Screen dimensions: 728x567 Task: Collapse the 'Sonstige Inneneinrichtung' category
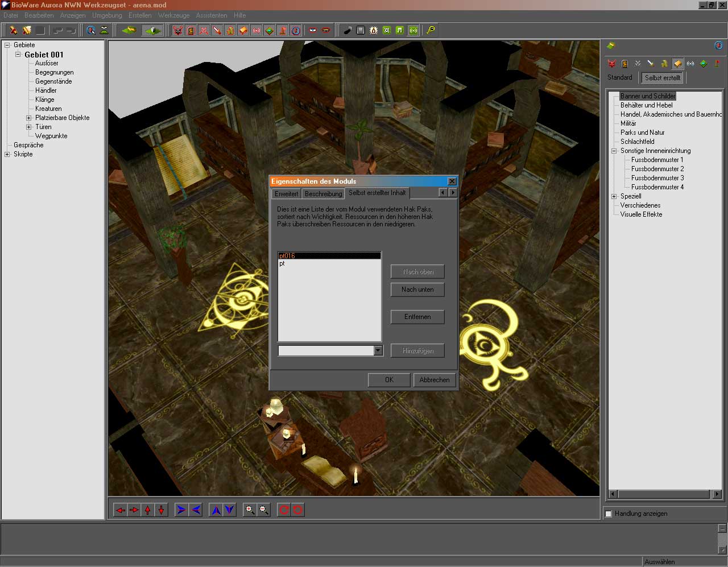[x=614, y=151]
